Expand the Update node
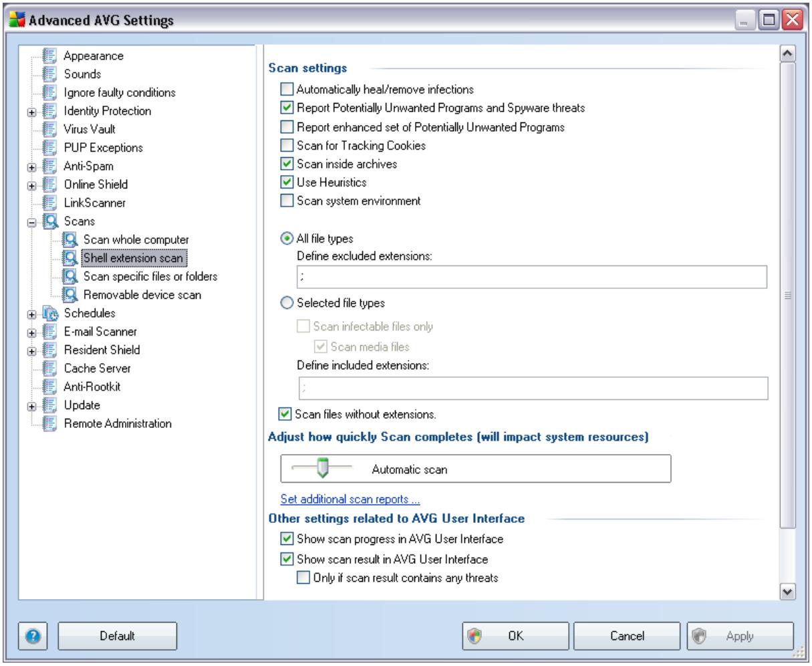This screenshot has height=666, width=812. [x=31, y=406]
